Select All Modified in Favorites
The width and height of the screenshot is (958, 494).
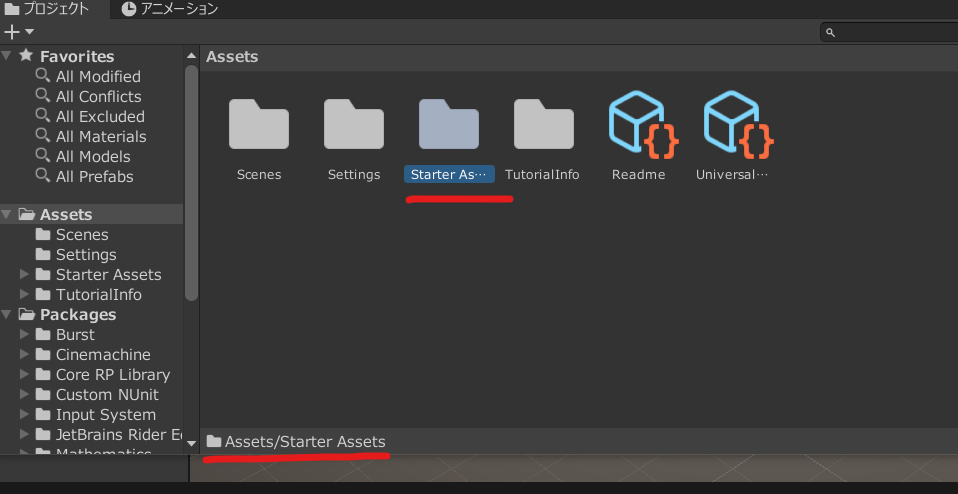98,76
